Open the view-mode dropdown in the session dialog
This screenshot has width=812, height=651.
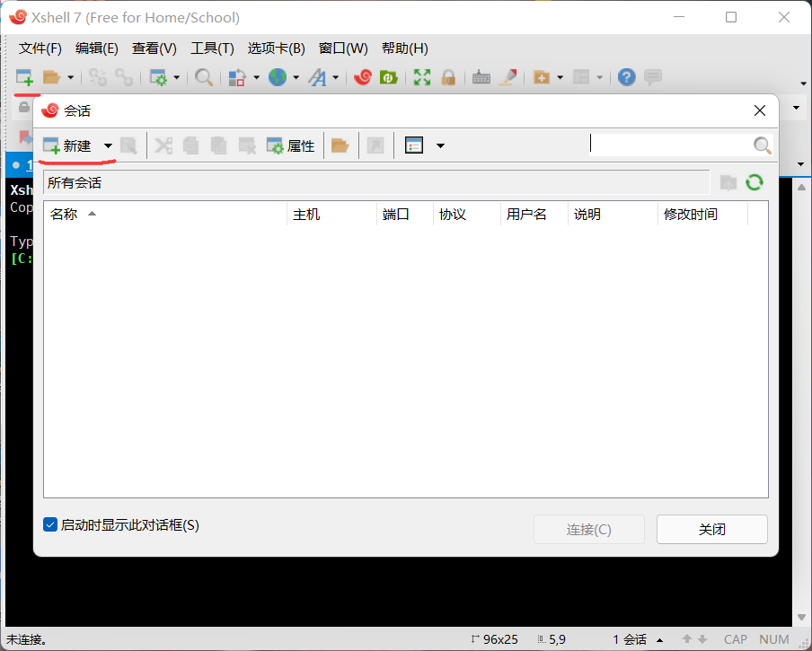(x=439, y=145)
